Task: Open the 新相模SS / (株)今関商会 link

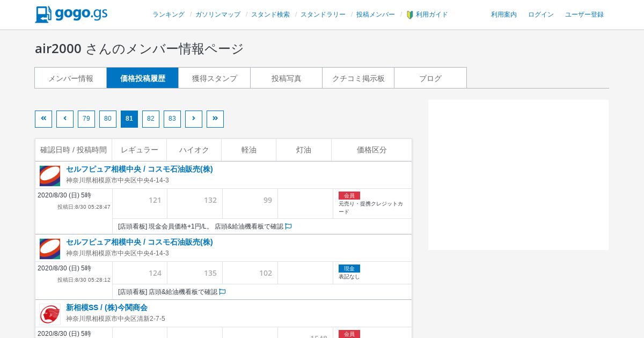Action: coord(107,307)
